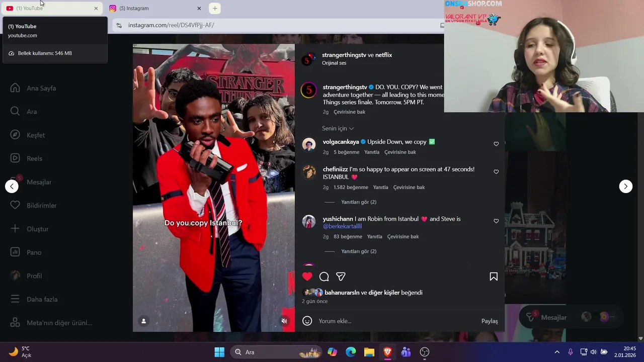The width and height of the screenshot is (644, 362).
Task: Click the comment bubble icon
Action: point(324,276)
